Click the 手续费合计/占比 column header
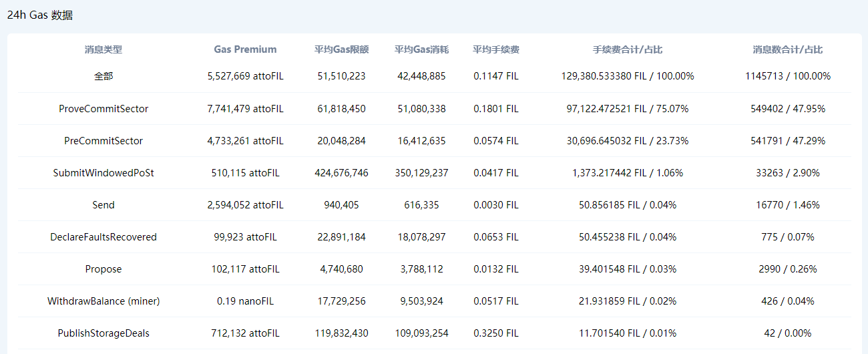This screenshot has height=354, width=868. point(628,49)
